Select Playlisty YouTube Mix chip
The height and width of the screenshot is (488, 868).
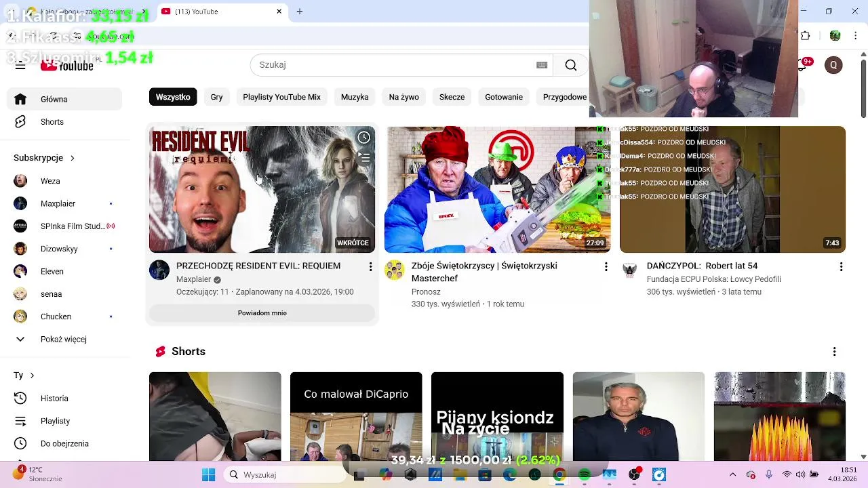click(281, 97)
